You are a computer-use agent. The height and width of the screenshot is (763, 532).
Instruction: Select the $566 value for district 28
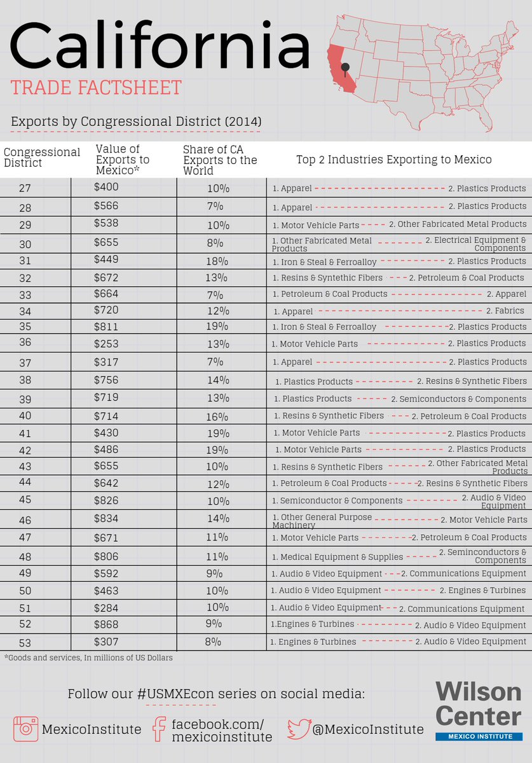pos(106,206)
